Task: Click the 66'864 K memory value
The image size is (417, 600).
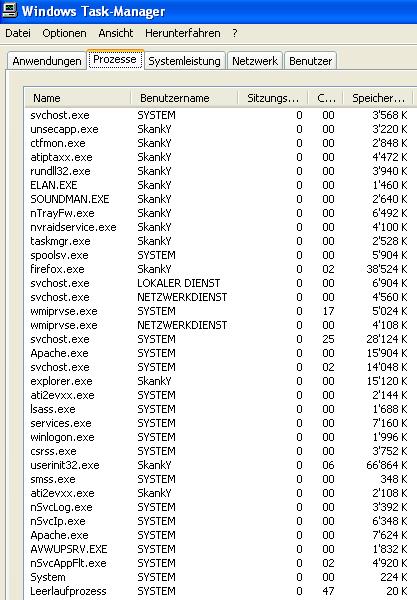Action: pyautogui.click(x=386, y=465)
